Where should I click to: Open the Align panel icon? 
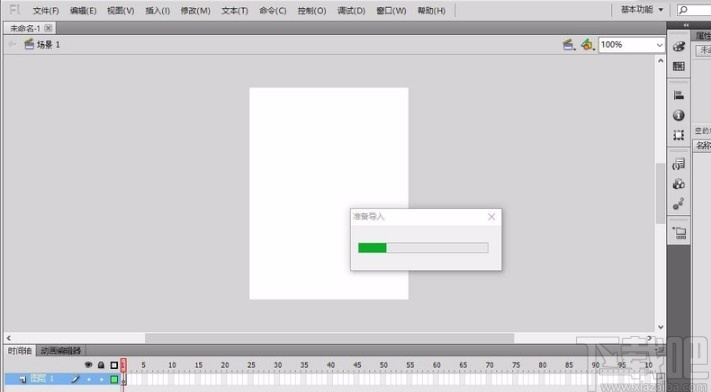coord(679,95)
